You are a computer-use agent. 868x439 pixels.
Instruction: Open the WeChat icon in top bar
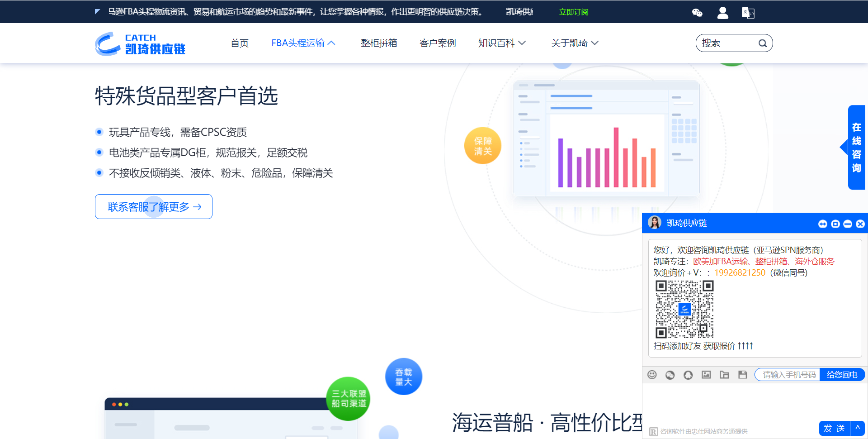(x=697, y=13)
